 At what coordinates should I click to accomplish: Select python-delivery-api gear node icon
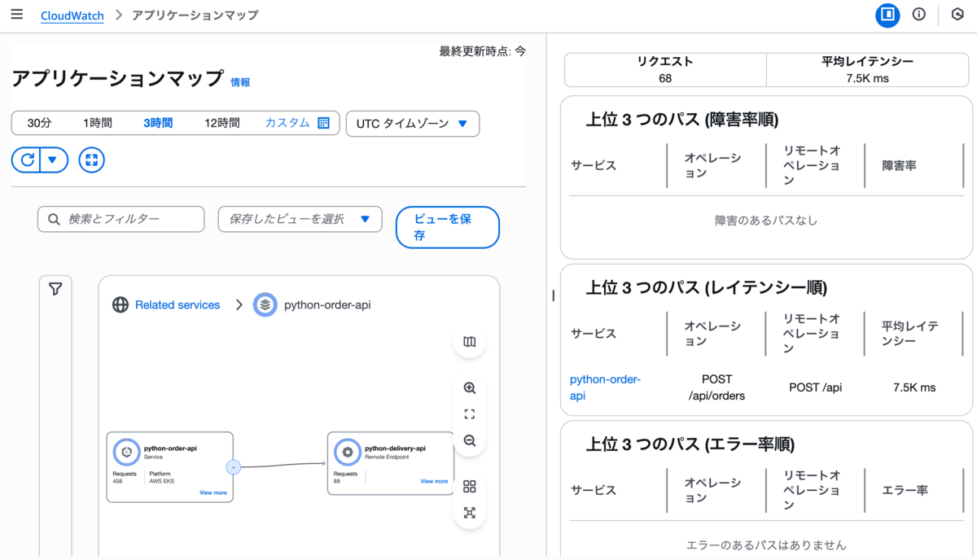(348, 452)
